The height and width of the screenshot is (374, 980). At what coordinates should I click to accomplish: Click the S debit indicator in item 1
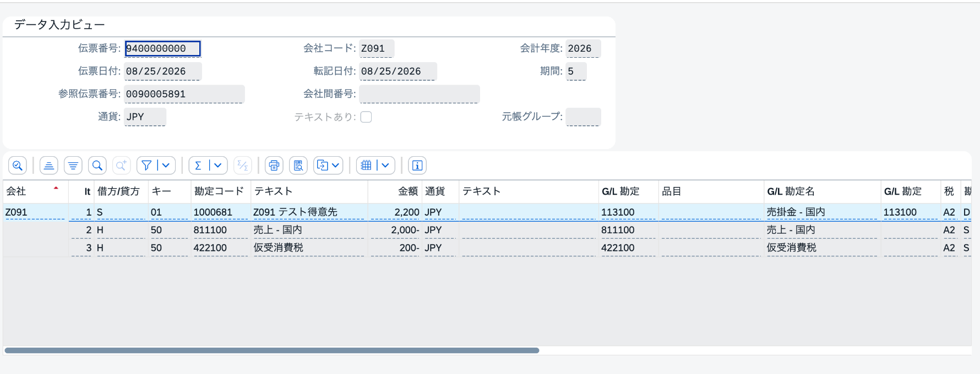click(x=121, y=212)
